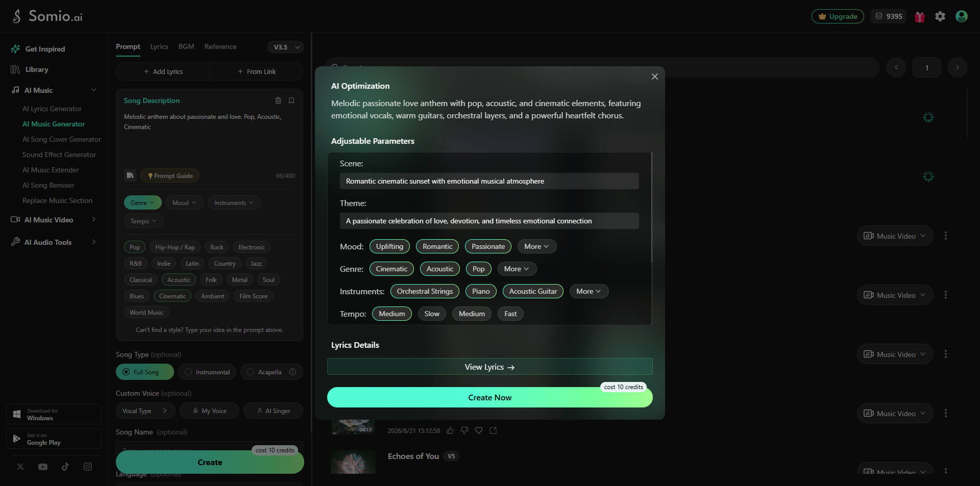Open the V3.5 model version dropdown
This screenshot has height=486, width=980.
(286, 47)
